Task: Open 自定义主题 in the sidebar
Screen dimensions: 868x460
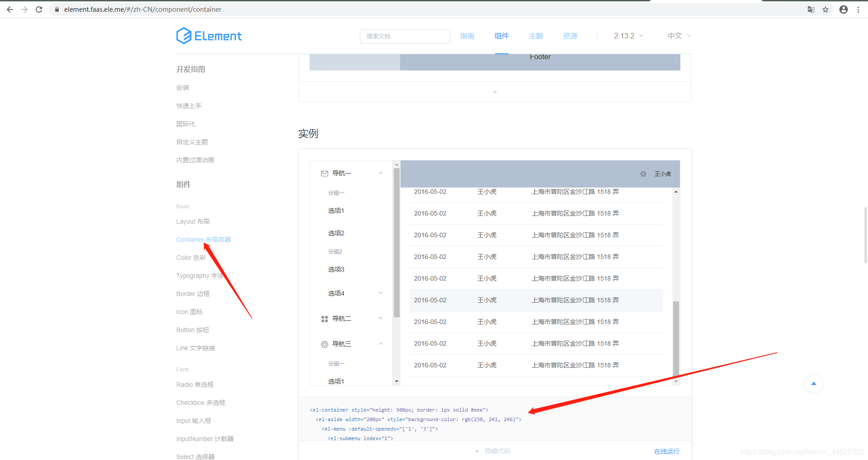Action: click(x=192, y=142)
